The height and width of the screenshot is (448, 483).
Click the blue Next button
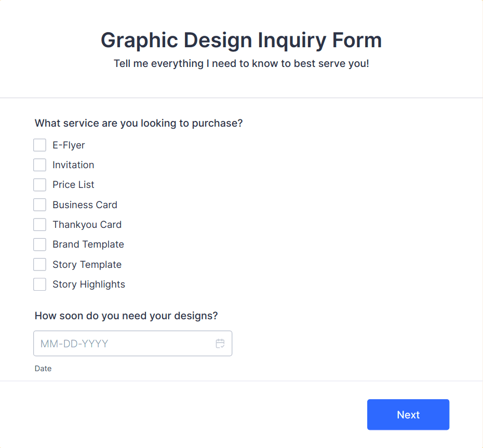[408, 414]
